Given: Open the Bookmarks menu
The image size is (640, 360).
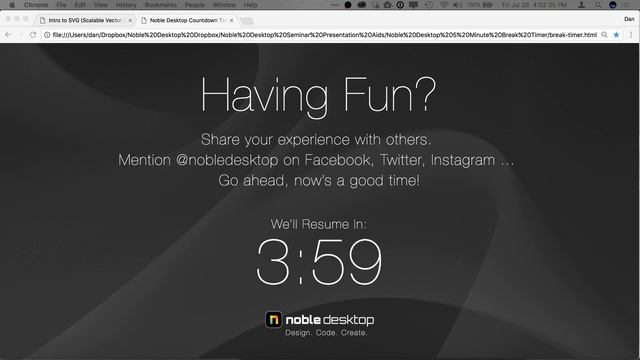Looking at the screenshot, I should tap(160, 5).
